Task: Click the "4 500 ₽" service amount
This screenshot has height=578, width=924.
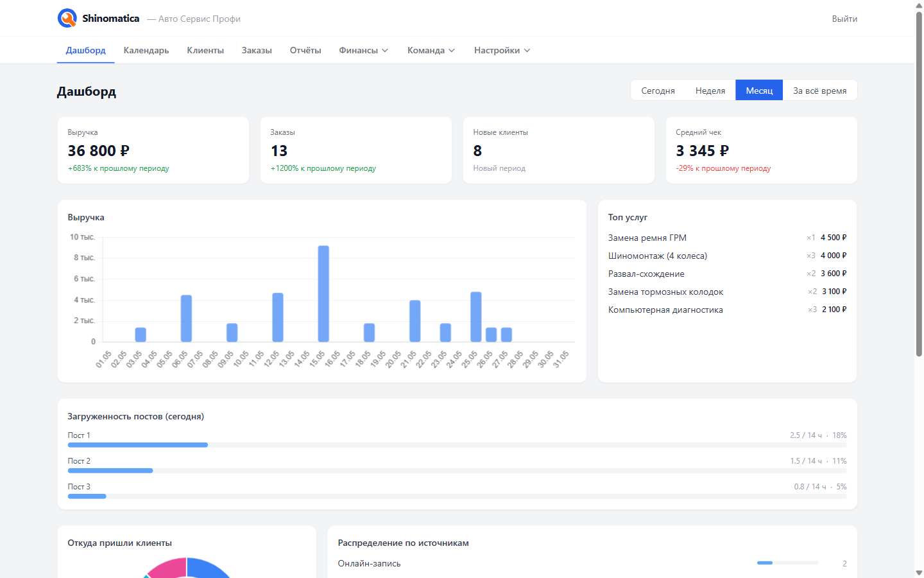Action: tap(834, 238)
